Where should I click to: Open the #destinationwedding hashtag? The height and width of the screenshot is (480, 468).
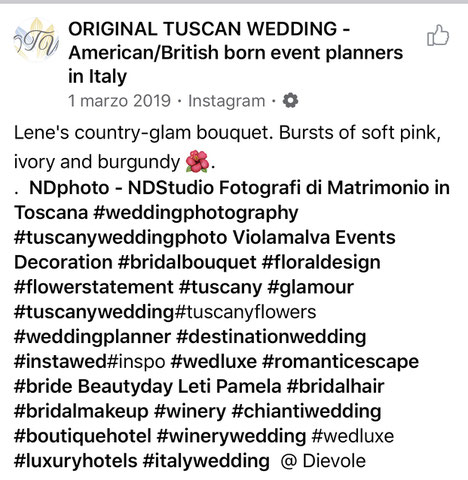pos(271,337)
